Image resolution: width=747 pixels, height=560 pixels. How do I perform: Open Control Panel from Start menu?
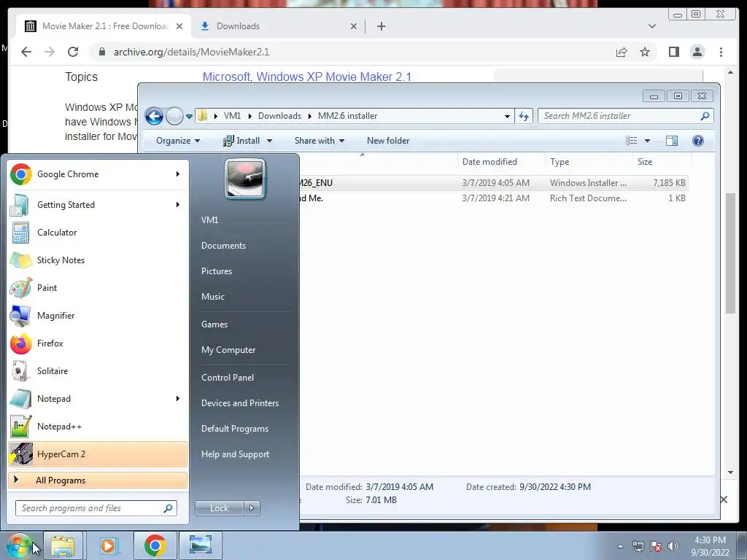tap(228, 378)
